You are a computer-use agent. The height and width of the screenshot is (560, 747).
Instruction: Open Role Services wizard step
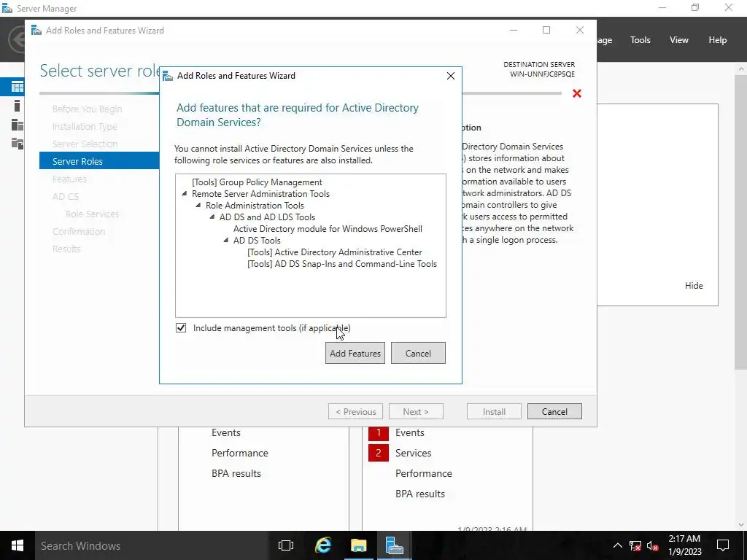(93, 214)
